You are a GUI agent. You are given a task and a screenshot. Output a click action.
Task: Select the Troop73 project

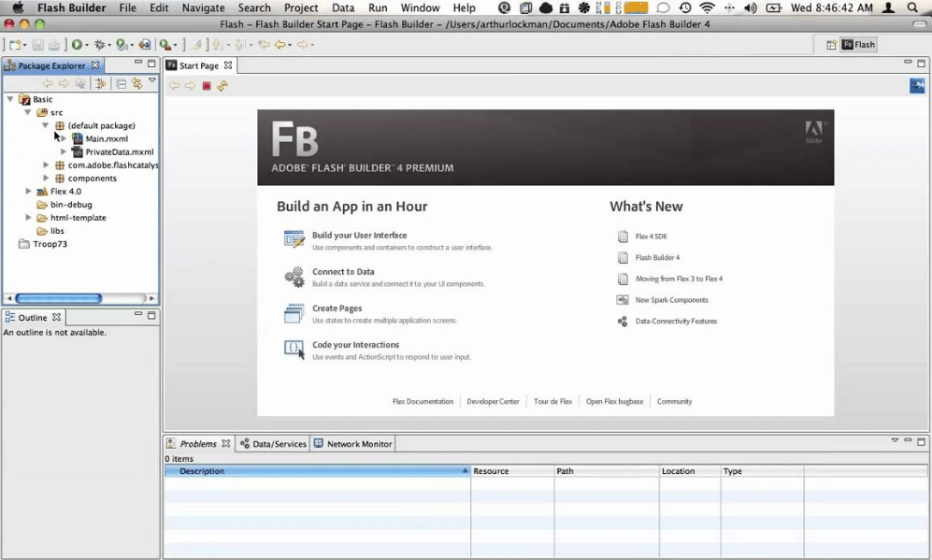click(x=50, y=244)
